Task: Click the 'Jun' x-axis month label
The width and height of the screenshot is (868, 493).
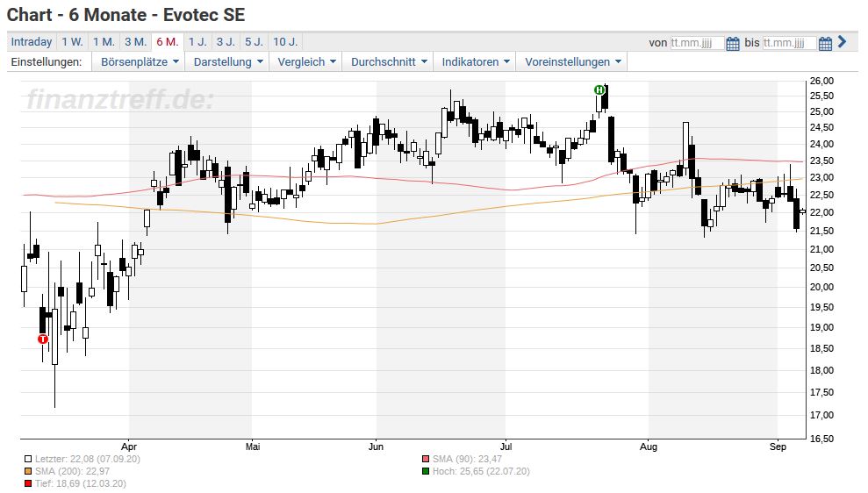Action: 376,447
